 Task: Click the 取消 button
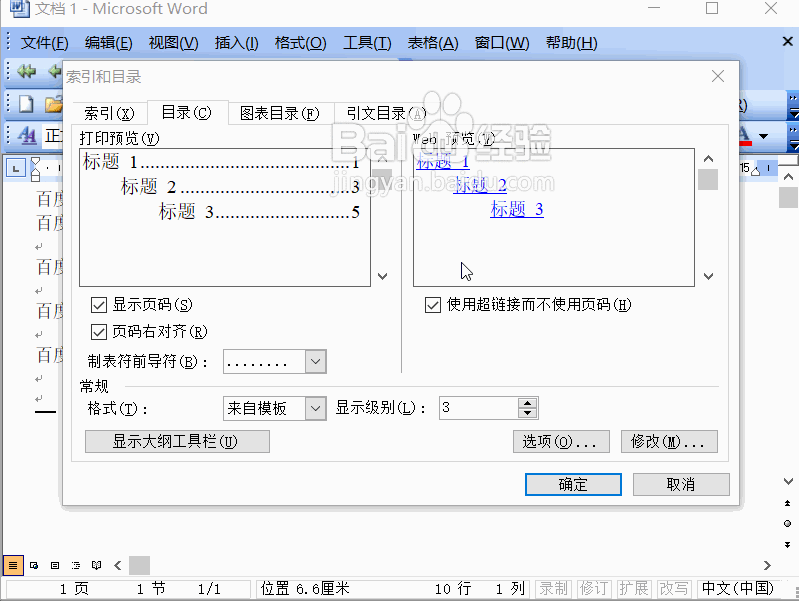point(681,484)
